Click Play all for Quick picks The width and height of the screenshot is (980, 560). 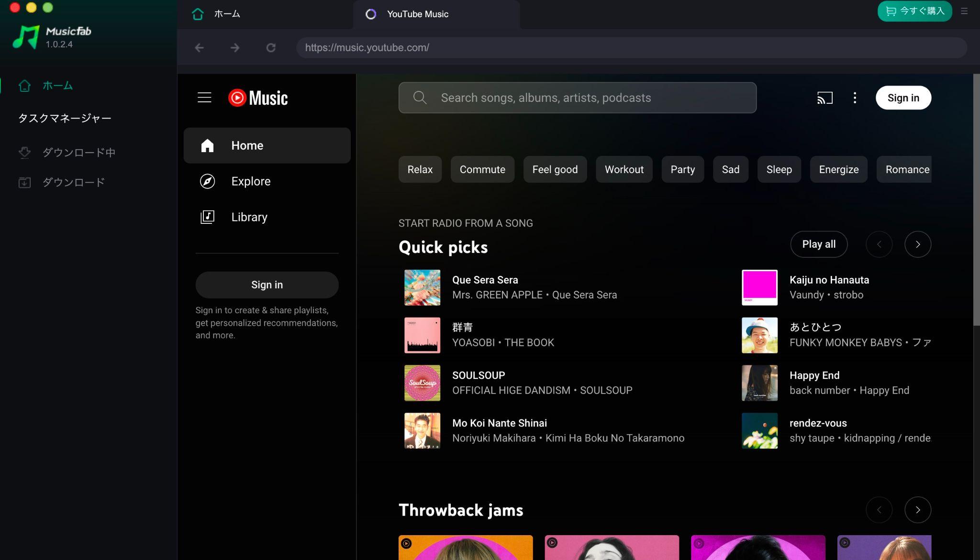pyautogui.click(x=819, y=244)
